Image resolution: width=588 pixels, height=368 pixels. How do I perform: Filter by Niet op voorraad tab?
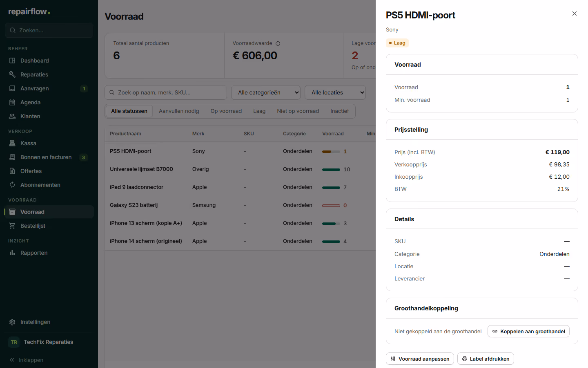point(298,111)
